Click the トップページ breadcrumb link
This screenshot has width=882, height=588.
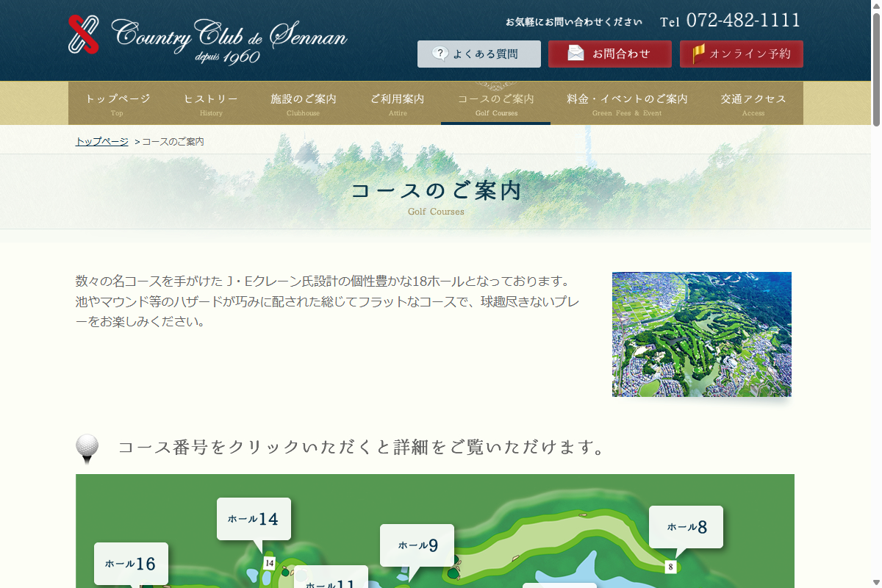(102, 142)
